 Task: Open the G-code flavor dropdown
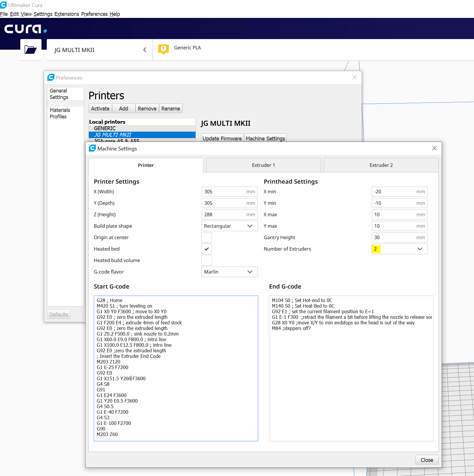click(x=229, y=272)
